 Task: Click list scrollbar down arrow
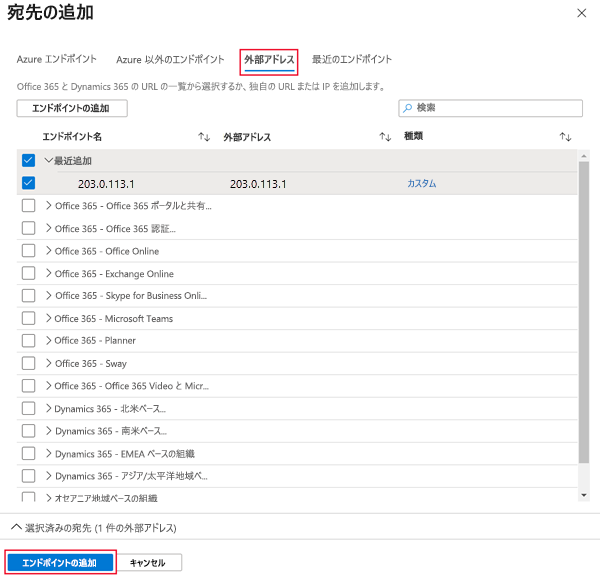point(584,495)
